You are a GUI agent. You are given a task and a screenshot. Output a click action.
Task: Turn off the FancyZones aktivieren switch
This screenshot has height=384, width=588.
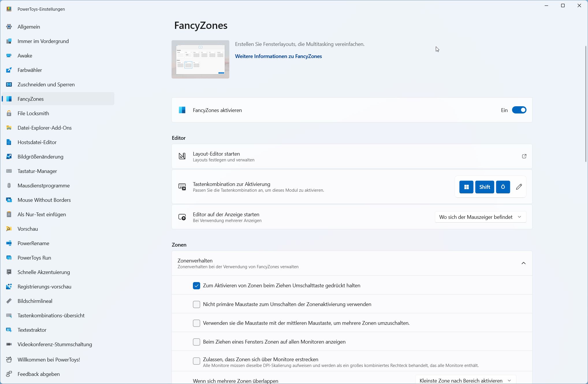[519, 110]
